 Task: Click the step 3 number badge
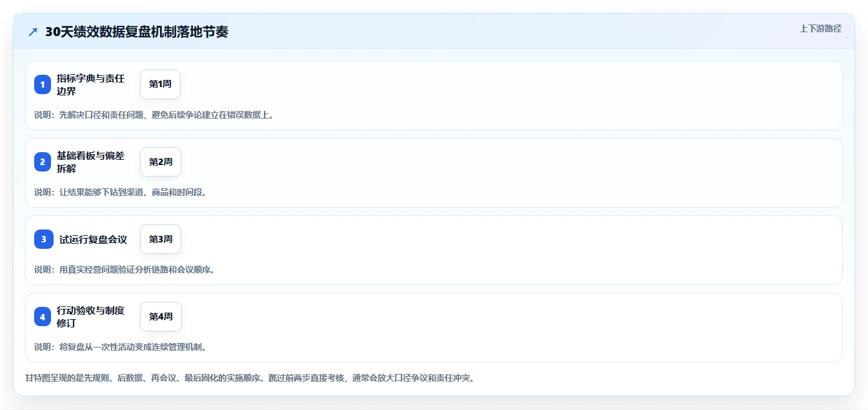tap(44, 239)
